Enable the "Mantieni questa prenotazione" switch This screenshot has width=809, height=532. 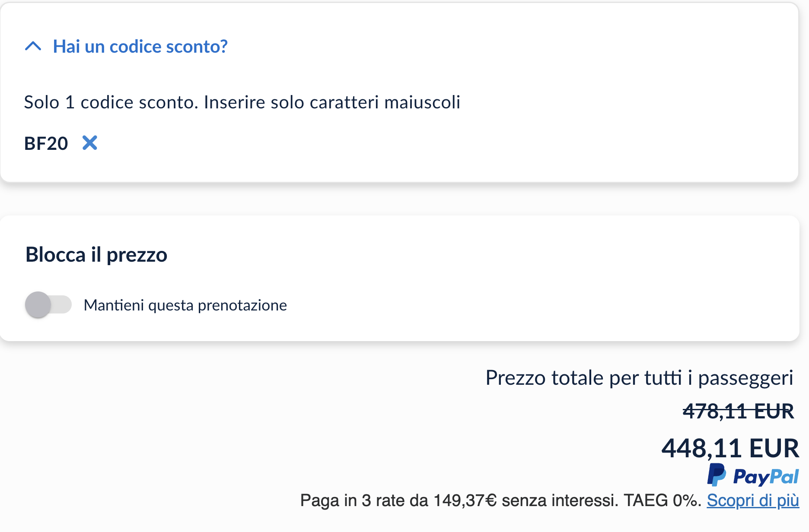coord(48,304)
